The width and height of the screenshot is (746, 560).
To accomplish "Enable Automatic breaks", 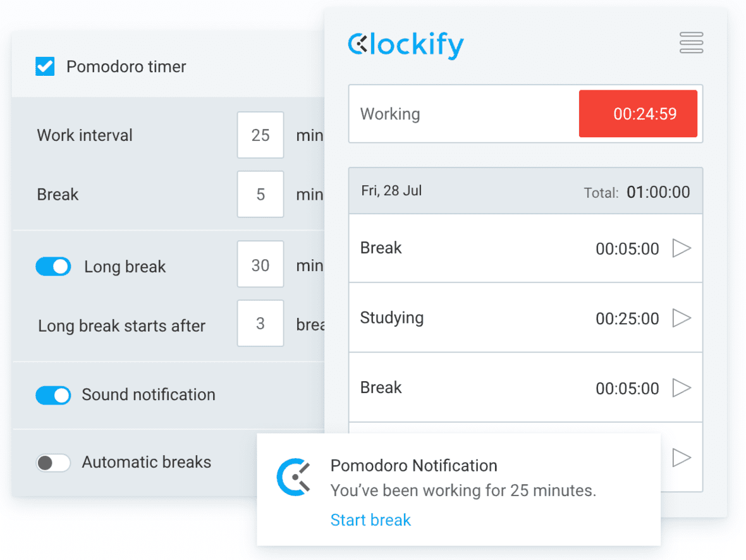I will coord(53,462).
